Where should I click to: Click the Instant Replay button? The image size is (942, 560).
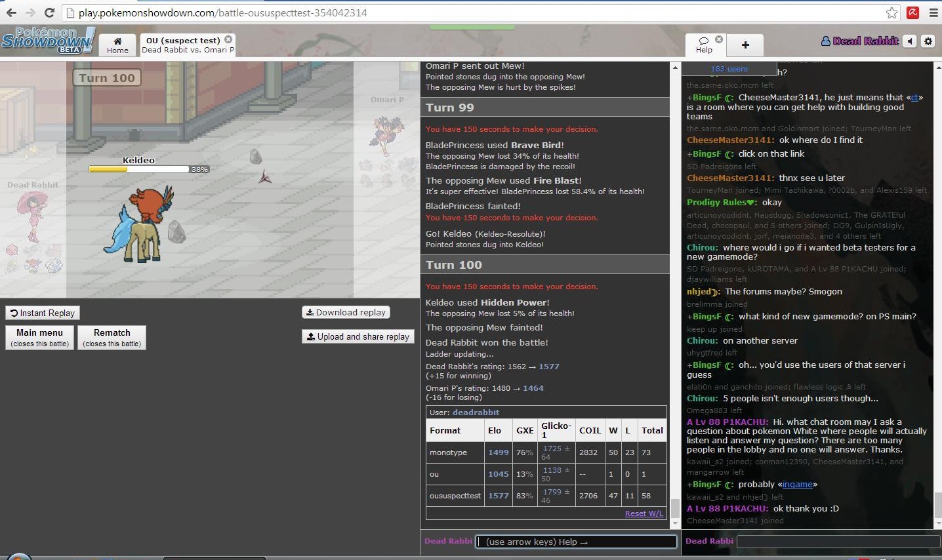pos(43,313)
